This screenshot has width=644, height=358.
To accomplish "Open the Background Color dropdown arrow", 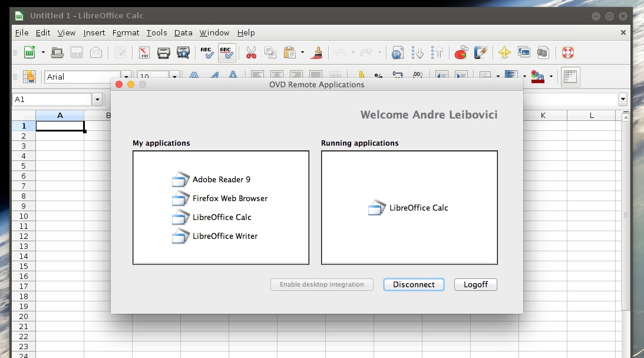I will pyautogui.click(x=524, y=76).
